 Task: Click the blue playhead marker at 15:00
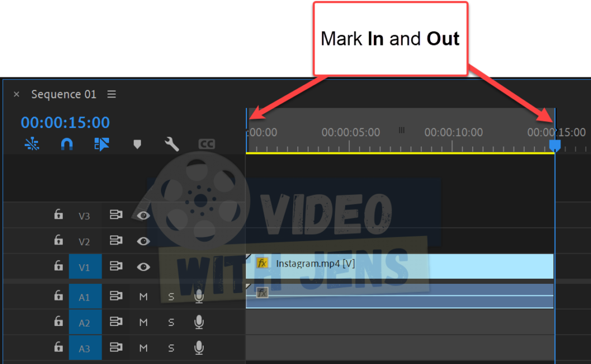[555, 145]
